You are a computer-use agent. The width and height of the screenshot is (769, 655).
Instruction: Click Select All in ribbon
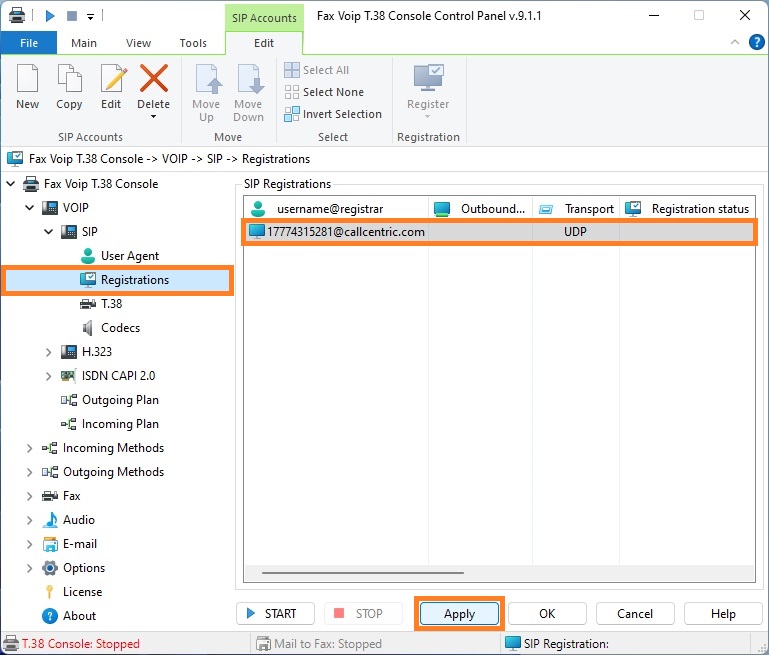click(x=317, y=70)
